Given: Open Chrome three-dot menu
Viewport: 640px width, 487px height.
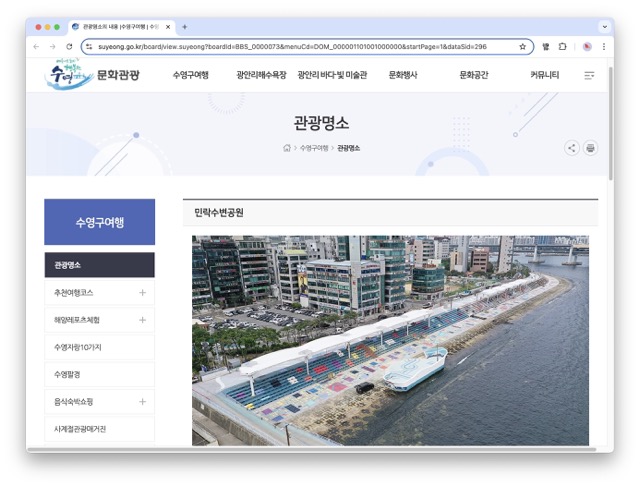Looking at the screenshot, I should 604,47.
